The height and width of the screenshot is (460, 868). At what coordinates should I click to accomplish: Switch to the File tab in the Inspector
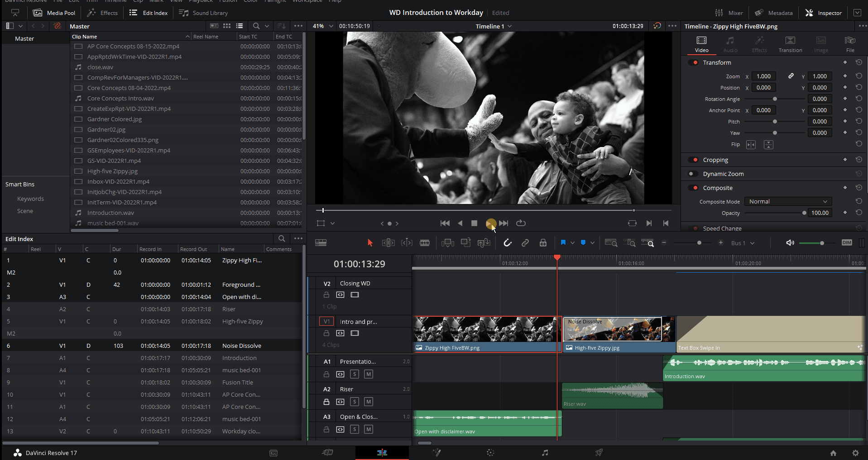point(850,44)
